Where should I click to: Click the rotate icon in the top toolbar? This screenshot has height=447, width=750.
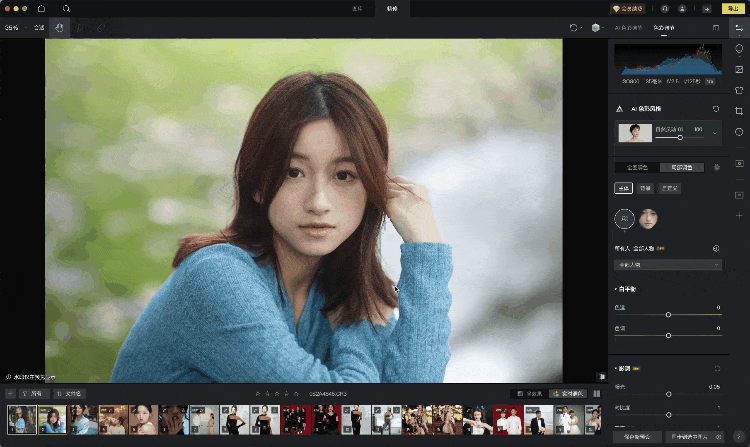tap(573, 28)
